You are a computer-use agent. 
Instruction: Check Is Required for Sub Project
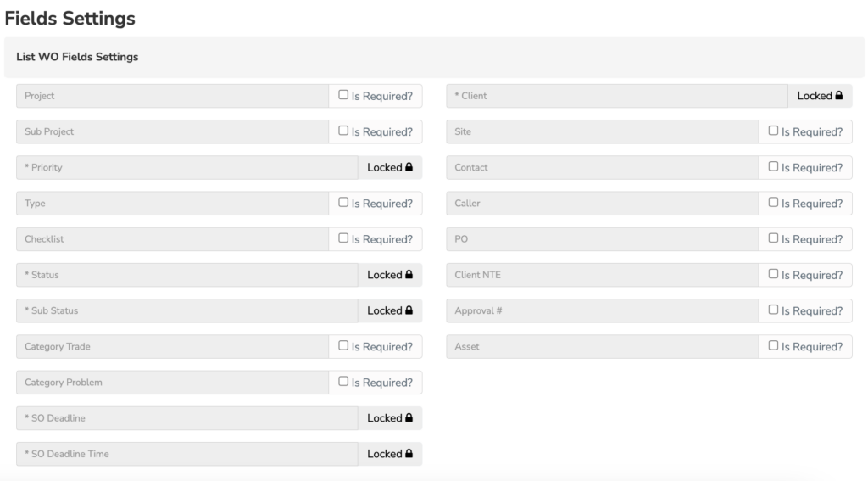click(x=343, y=131)
